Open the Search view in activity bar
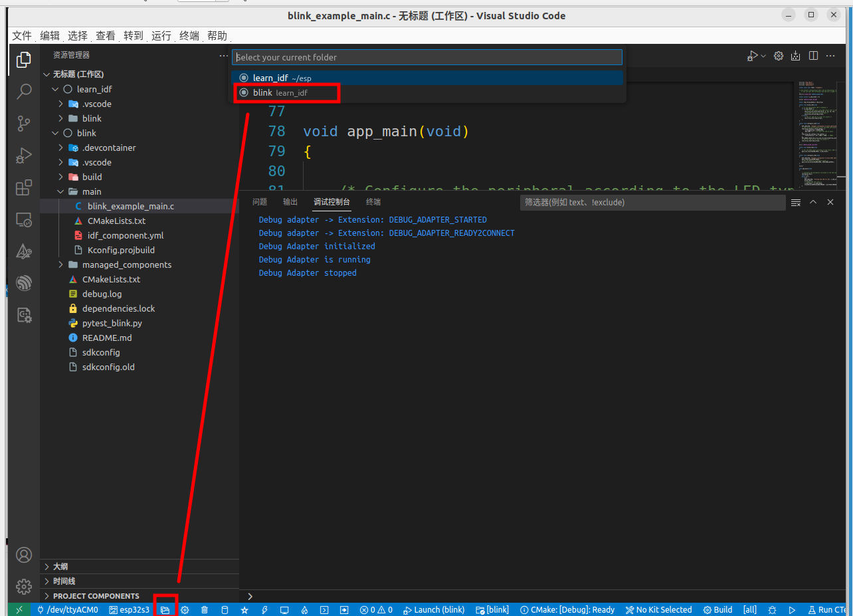Screen dimensions: 853x616 (x=24, y=92)
